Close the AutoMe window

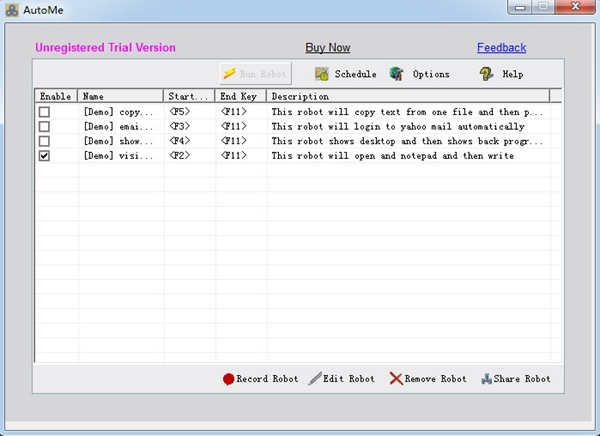click(x=575, y=7)
